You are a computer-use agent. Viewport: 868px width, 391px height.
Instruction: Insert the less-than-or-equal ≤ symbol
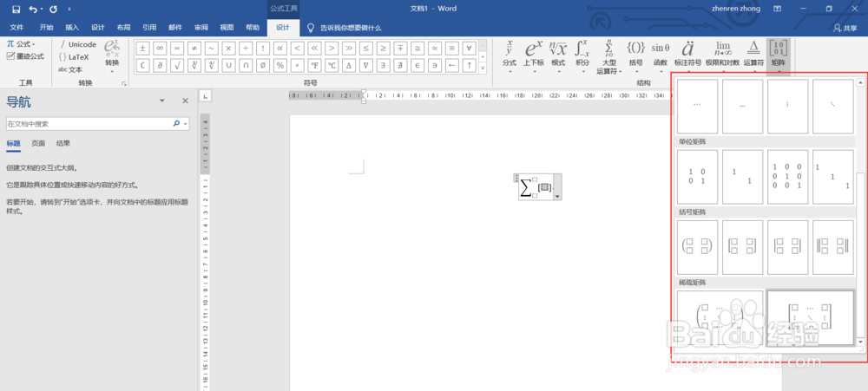(x=366, y=48)
